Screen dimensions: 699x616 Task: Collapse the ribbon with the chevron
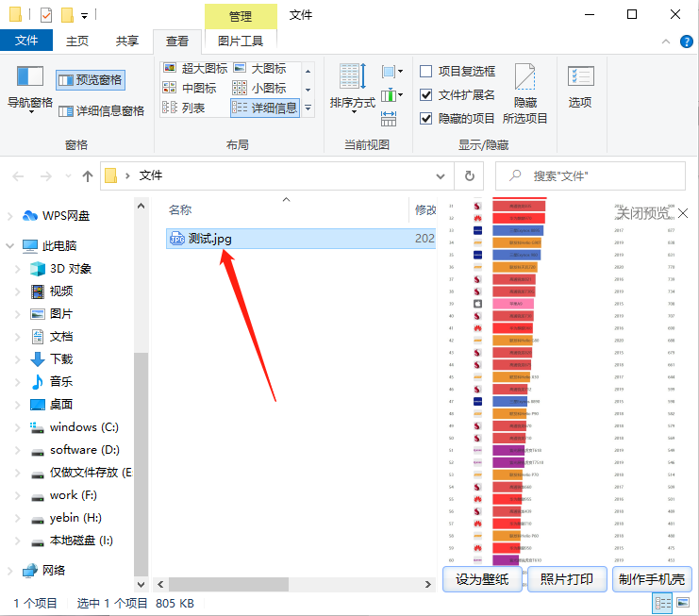point(666,42)
